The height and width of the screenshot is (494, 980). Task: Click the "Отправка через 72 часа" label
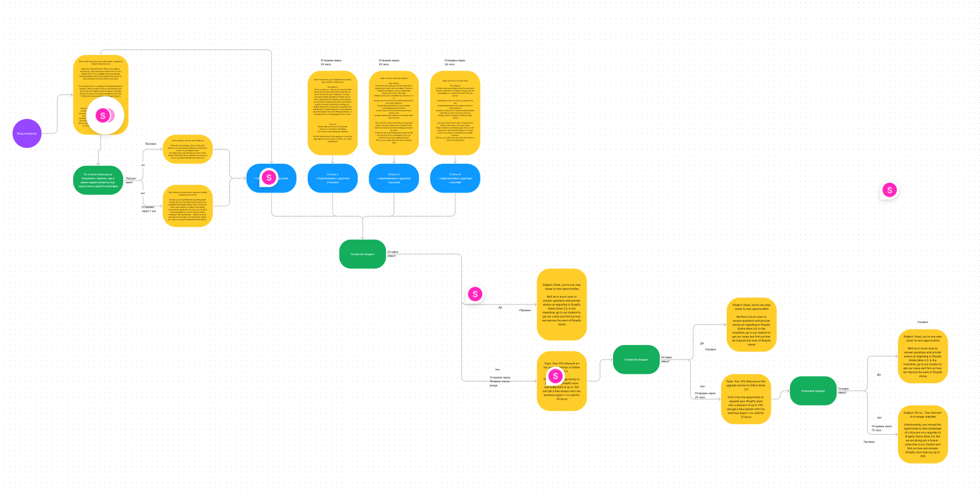click(x=881, y=428)
